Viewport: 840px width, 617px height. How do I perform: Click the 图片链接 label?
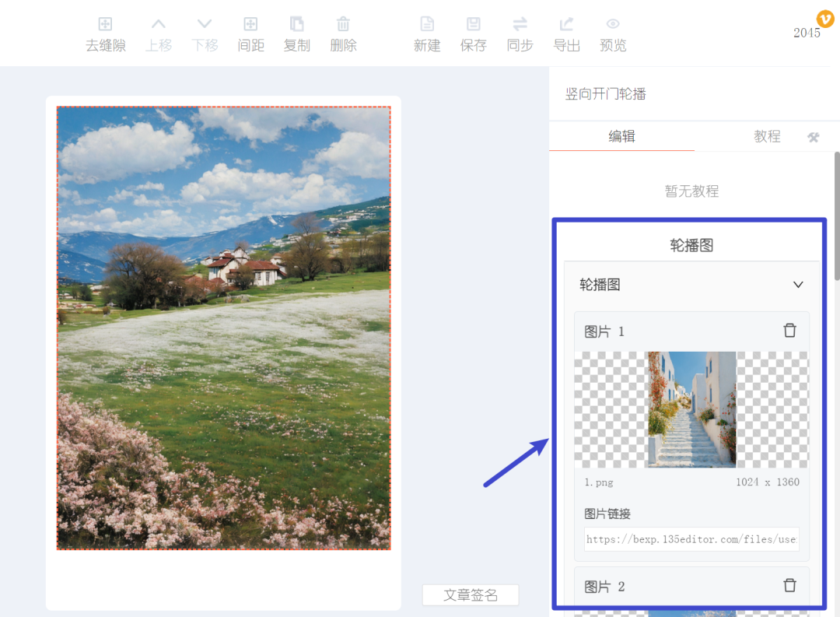point(607,514)
